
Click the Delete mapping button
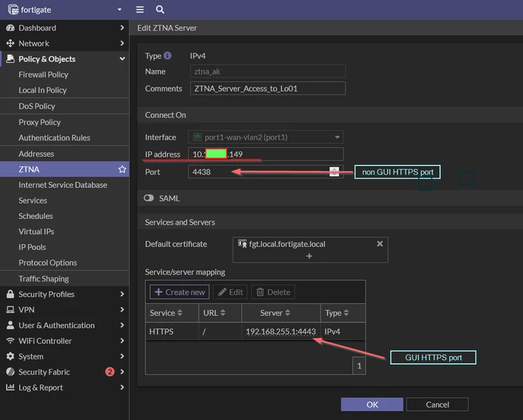(273, 292)
